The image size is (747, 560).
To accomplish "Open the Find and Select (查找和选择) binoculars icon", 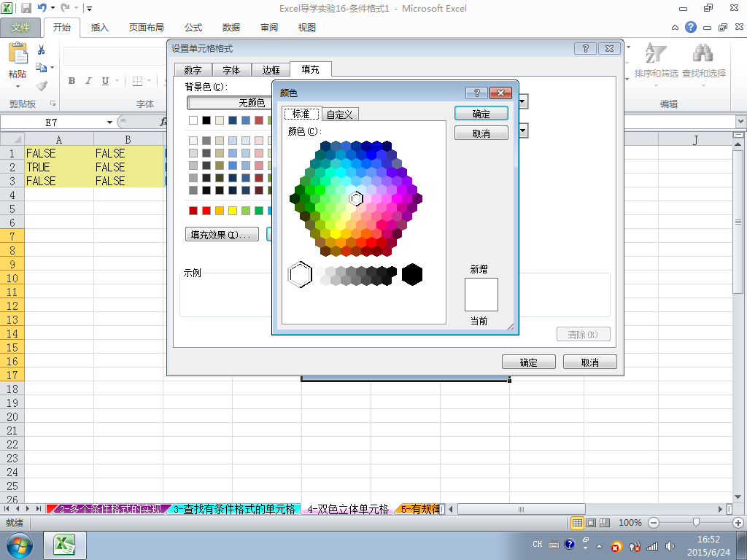I will click(703, 52).
